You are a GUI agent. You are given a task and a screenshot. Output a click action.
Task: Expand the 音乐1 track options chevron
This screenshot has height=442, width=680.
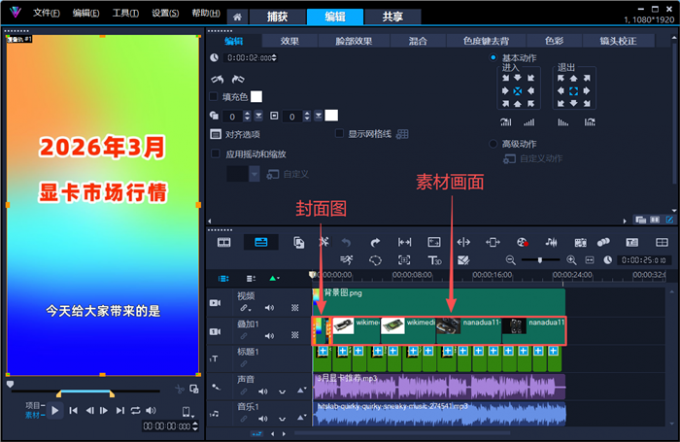(282, 419)
